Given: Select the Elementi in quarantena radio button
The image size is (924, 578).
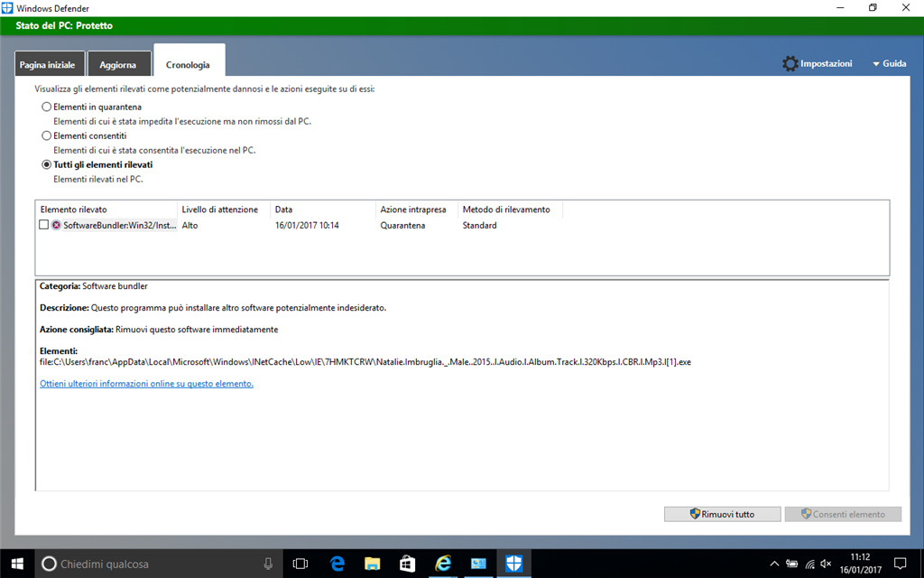Looking at the screenshot, I should point(47,107).
